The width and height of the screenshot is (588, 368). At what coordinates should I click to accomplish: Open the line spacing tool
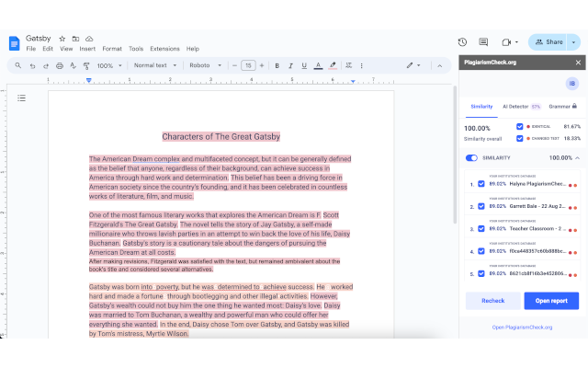point(349,65)
